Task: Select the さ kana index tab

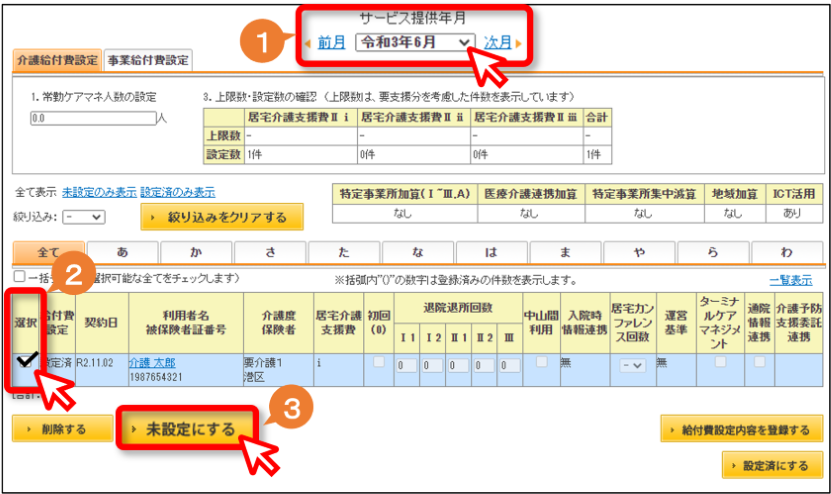Action: click(270, 252)
